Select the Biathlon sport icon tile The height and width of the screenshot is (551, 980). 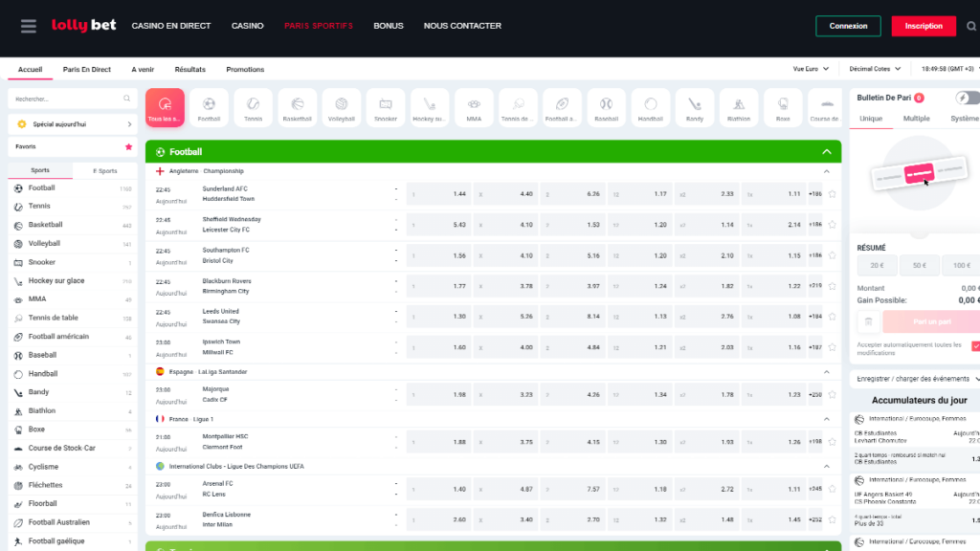tap(739, 107)
